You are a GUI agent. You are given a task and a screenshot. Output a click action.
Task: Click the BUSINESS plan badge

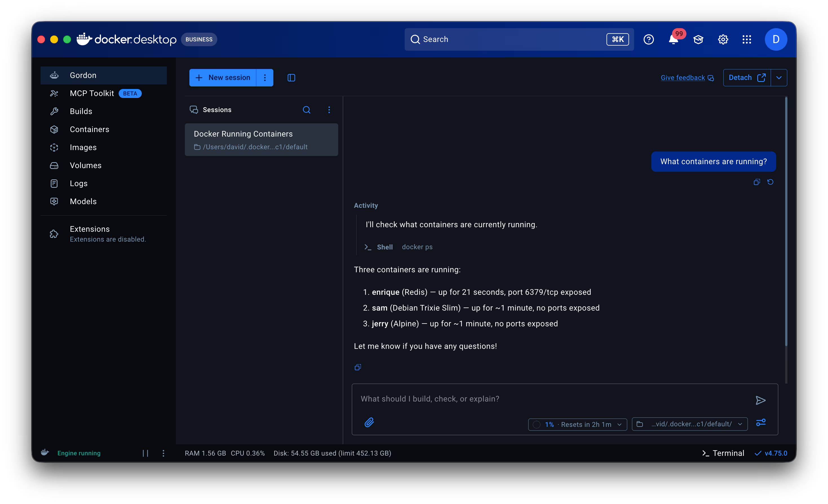pos(199,40)
